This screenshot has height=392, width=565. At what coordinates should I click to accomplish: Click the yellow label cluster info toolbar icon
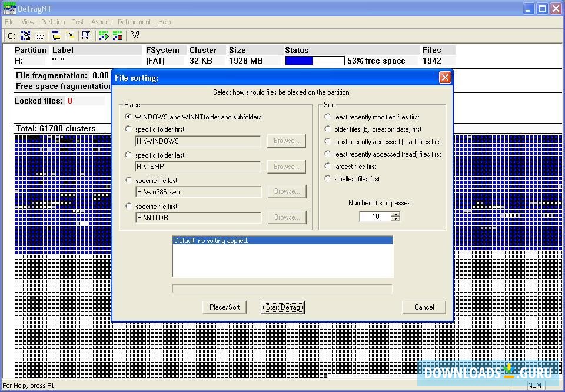tap(56, 36)
